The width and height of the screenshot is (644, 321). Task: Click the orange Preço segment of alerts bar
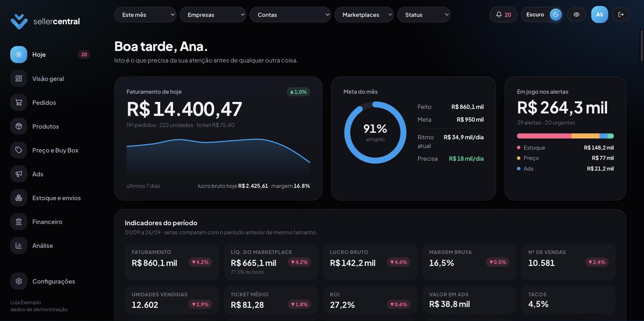(585, 136)
